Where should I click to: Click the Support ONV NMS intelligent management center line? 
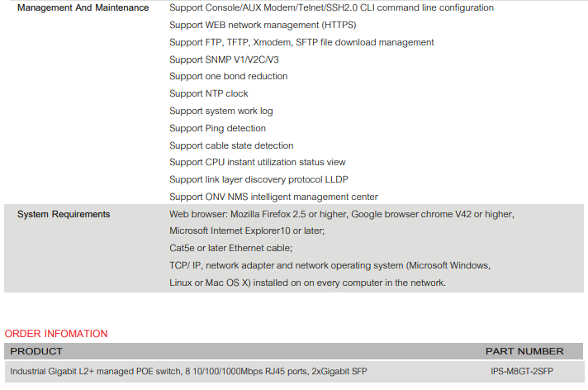273,197
